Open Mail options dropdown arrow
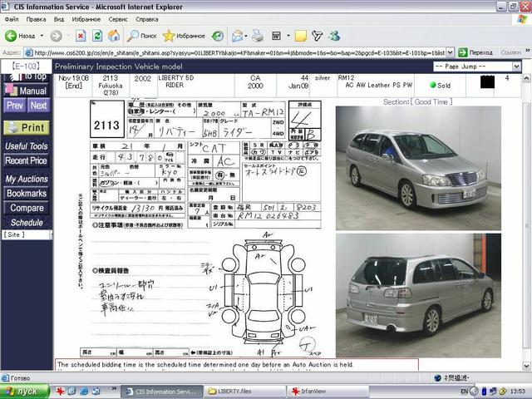This screenshot has width=532, height=399. click(x=246, y=36)
